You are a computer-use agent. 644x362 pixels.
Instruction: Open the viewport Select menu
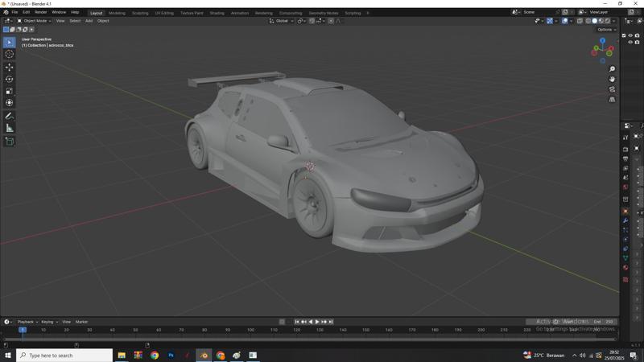click(75, 21)
